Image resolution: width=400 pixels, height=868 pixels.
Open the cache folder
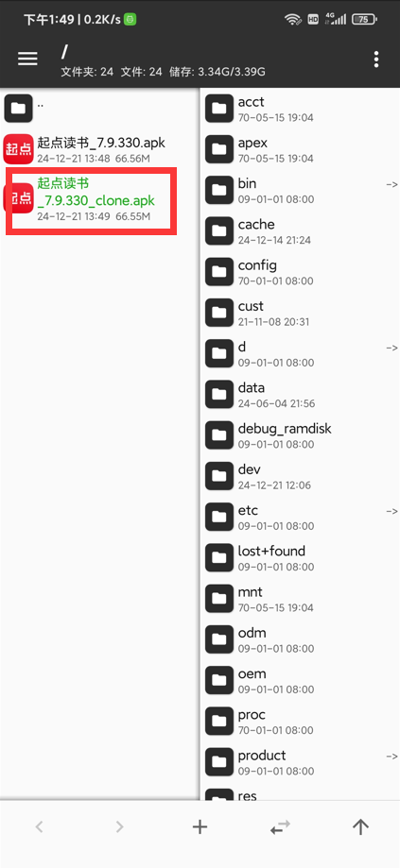[x=300, y=230]
